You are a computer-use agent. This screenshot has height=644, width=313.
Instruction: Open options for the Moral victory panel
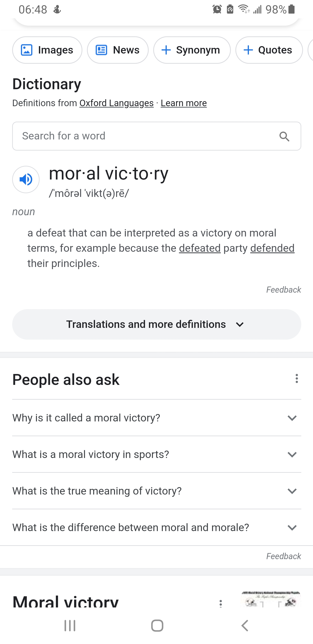(221, 604)
